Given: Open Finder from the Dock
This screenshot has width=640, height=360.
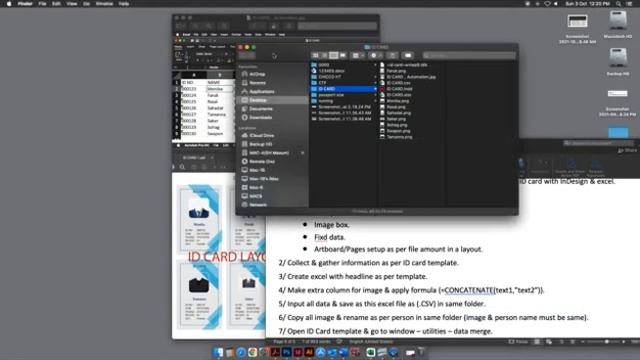Looking at the screenshot, I should (x=218, y=352).
